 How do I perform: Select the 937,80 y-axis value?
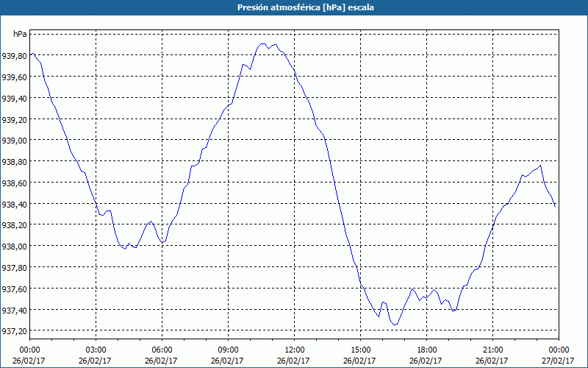click(x=14, y=267)
